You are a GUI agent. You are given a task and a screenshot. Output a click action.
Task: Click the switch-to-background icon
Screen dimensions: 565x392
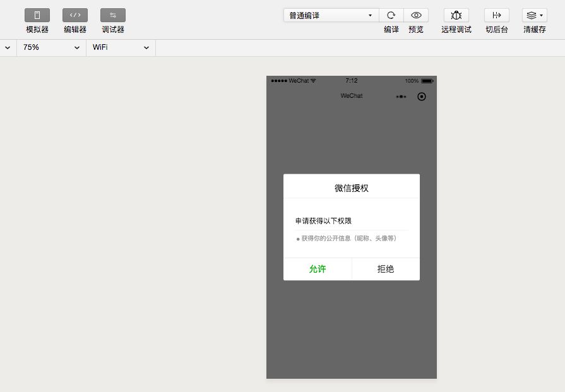point(497,15)
